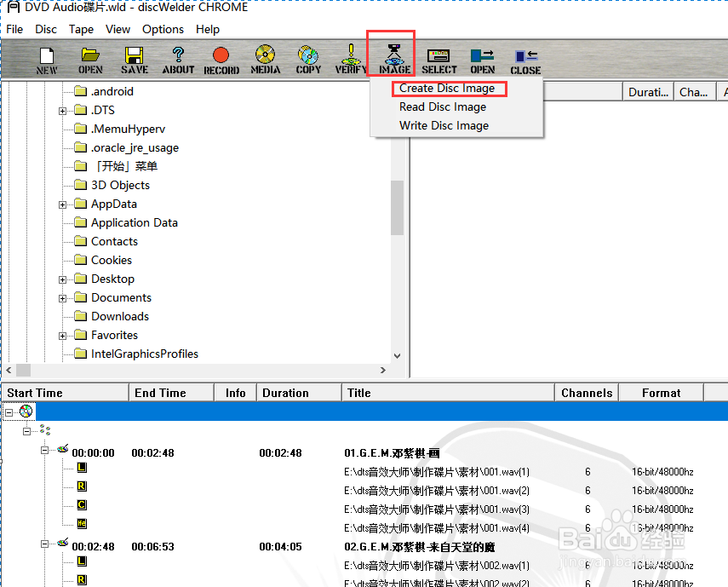Collapse the 00:00:00 track node
Image resolution: width=728 pixels, height=587 pixels.
point(44,450)
